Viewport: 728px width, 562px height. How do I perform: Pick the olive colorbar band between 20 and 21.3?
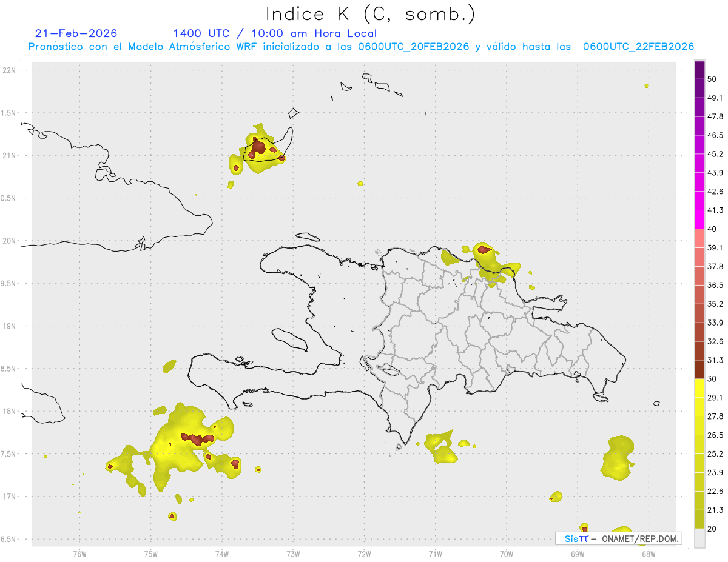coord(699,520)
